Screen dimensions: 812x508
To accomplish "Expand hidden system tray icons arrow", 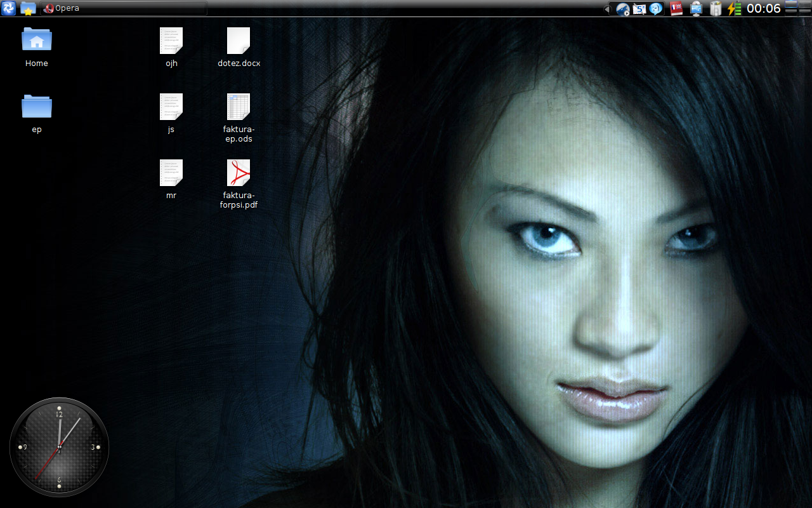I will pos(606,9).
